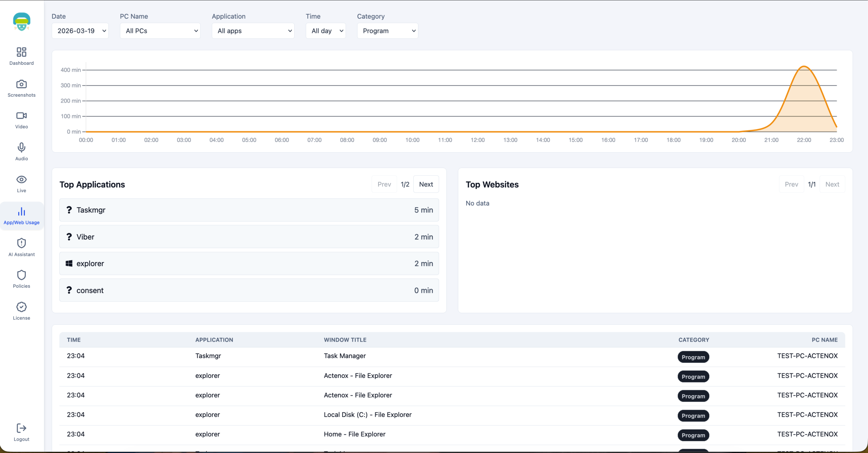
Task: Open the Video recordings icon
Action: tap(21, 116)
